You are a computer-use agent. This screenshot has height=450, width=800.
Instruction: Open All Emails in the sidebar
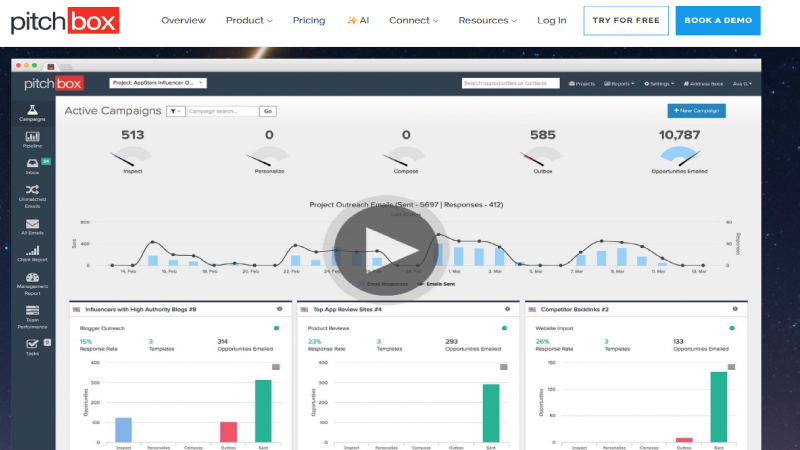pos(32,227)
